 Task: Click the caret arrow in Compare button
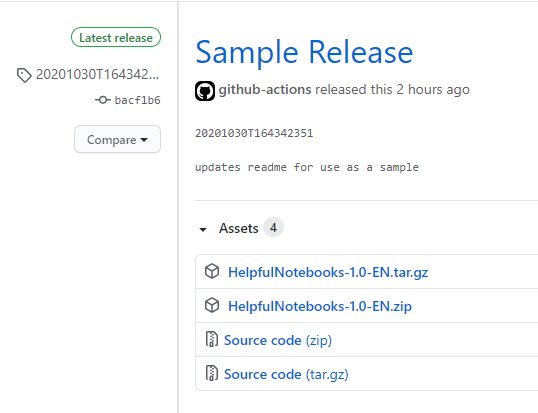click(x=144, y=140)
